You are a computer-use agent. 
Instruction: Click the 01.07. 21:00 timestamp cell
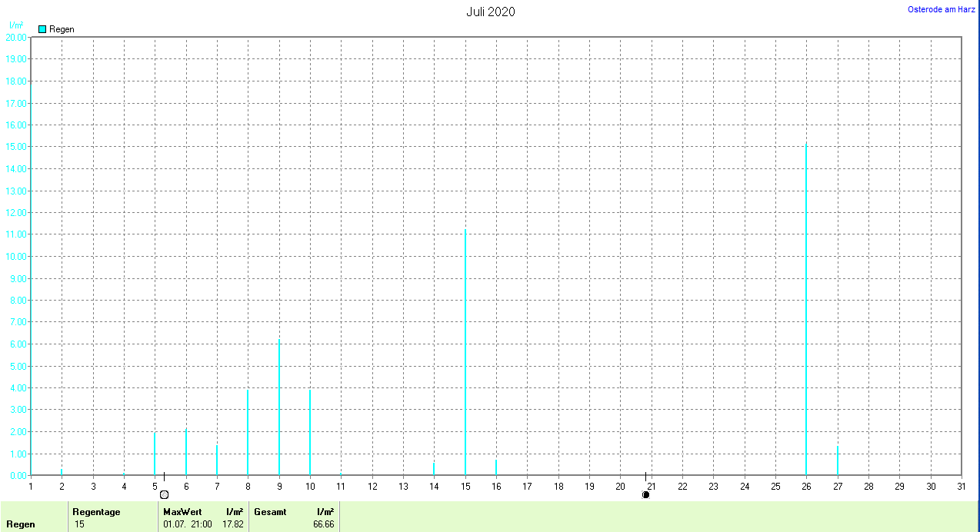coord(188,524)
